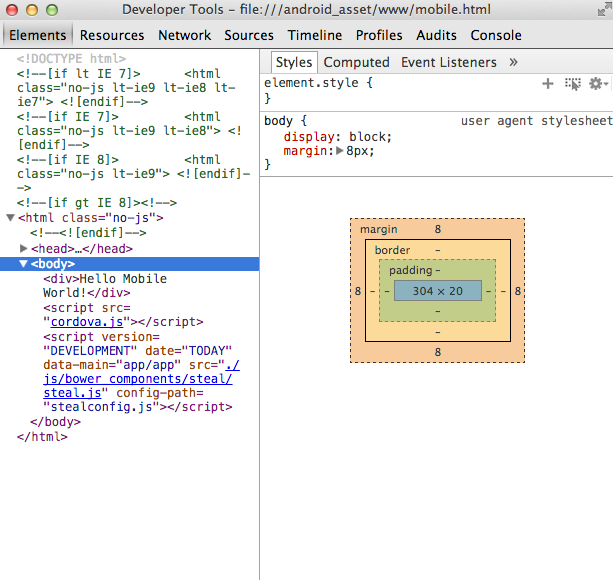Image resolution: width=613 pixels, height=580 pixels.
Task: Click the green zoom window button
Action: tap(52, 10)
